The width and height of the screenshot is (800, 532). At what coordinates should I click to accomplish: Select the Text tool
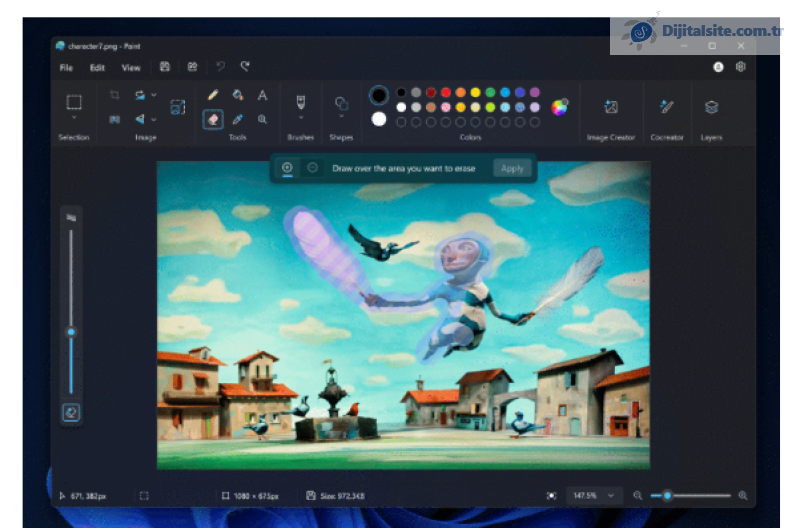[x=262, y=95]
